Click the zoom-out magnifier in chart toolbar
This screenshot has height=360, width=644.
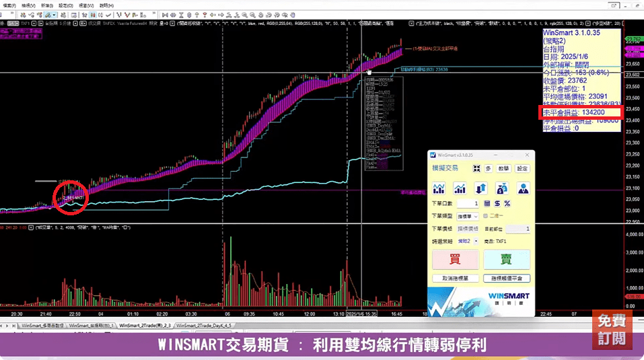[x=252, y=15]
